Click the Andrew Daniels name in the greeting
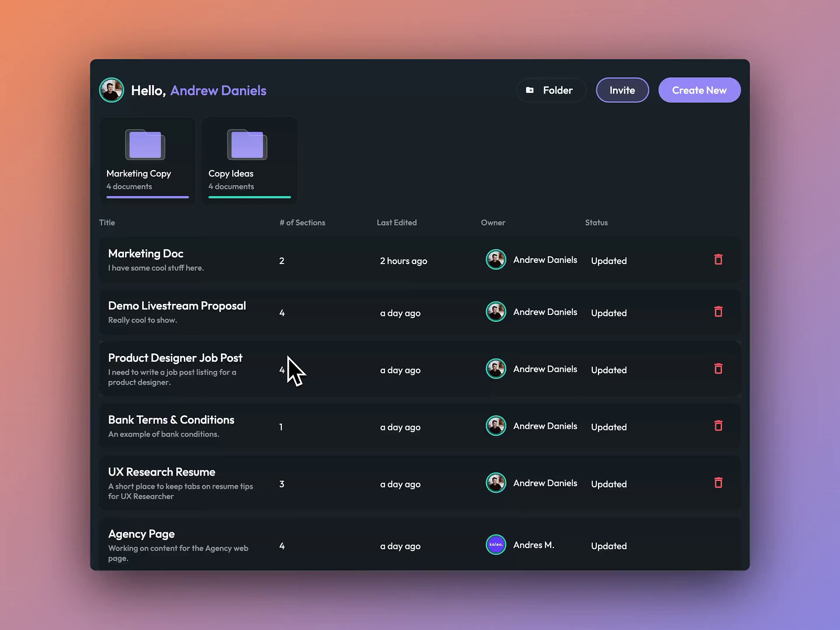Image resolution: width=840 pixels, height=630 pixels. tap(218, 90)
